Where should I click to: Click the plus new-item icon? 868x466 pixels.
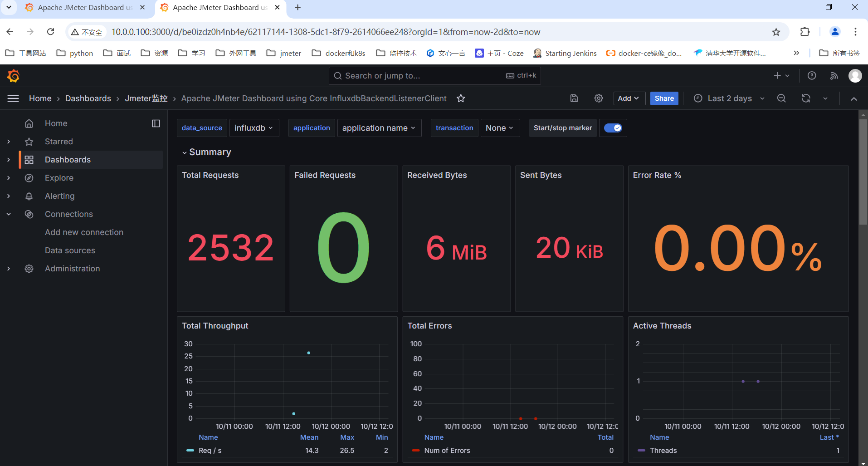[x=777, y=76]
